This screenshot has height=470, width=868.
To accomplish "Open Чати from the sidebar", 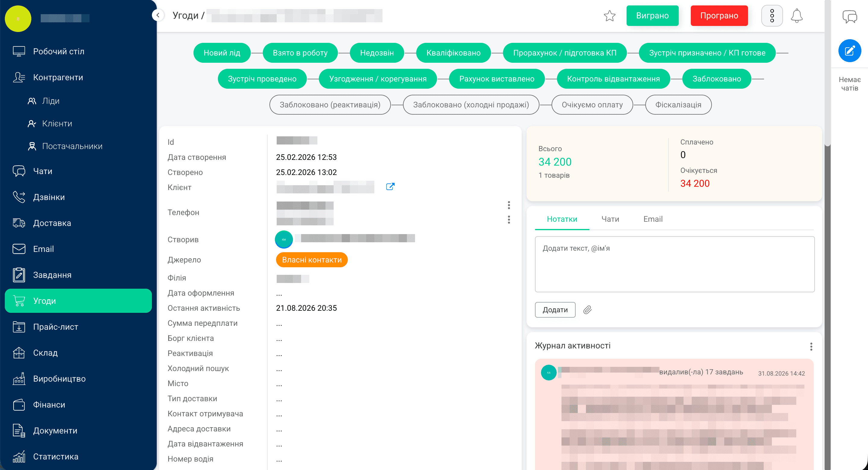I will 78,171.
